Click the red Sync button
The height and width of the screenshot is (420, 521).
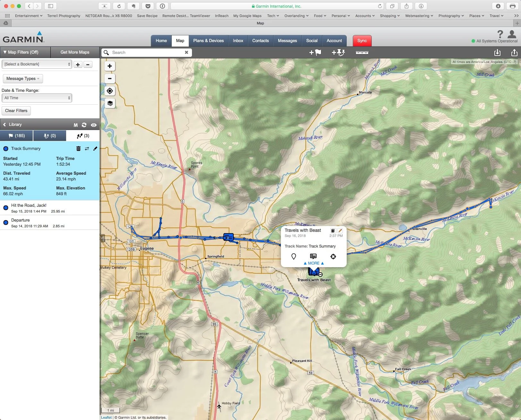(362, 41)
